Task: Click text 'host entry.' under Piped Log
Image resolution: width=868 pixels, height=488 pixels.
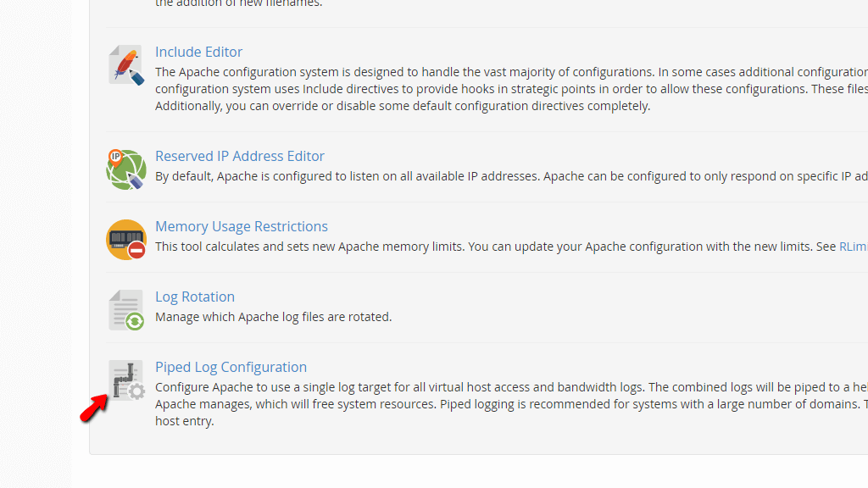Action: (184, 421)
